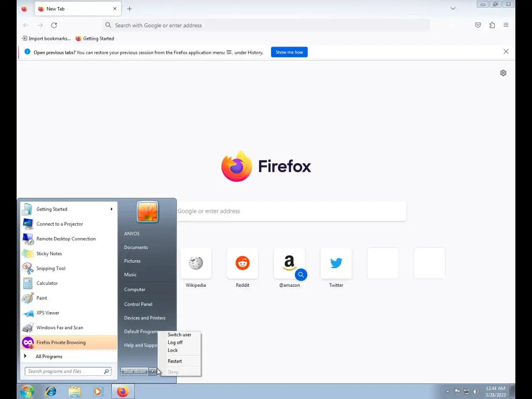
Task: Choose Switch user from power menu
Action: coord(179,335)
